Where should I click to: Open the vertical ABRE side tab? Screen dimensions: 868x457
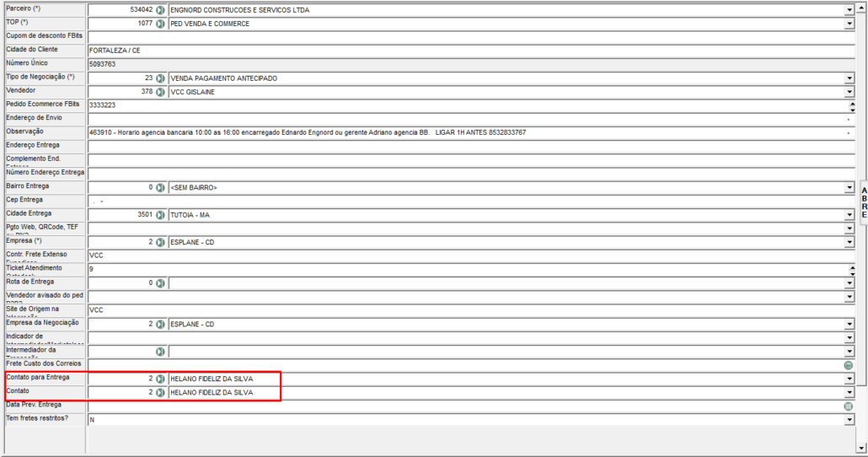(863, 202)
